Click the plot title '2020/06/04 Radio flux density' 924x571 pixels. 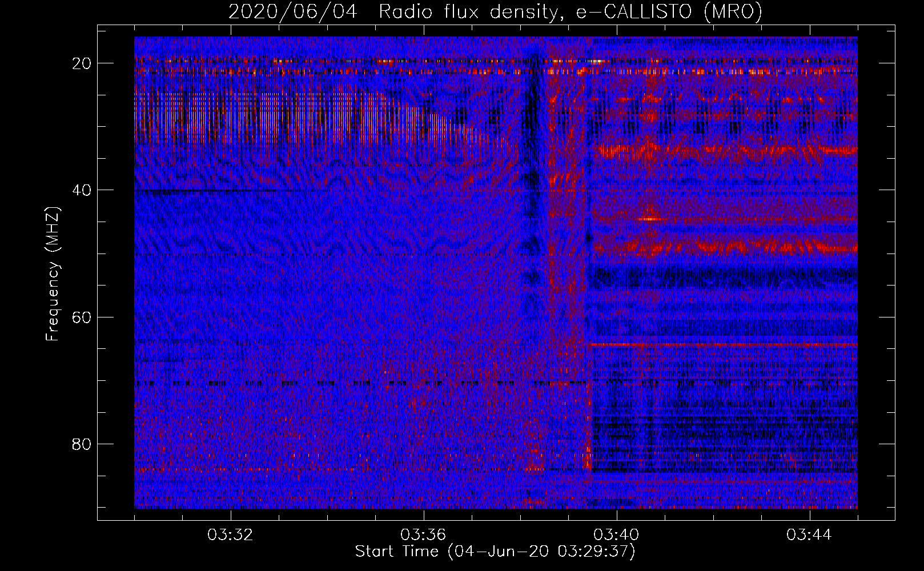click(495, 11)
